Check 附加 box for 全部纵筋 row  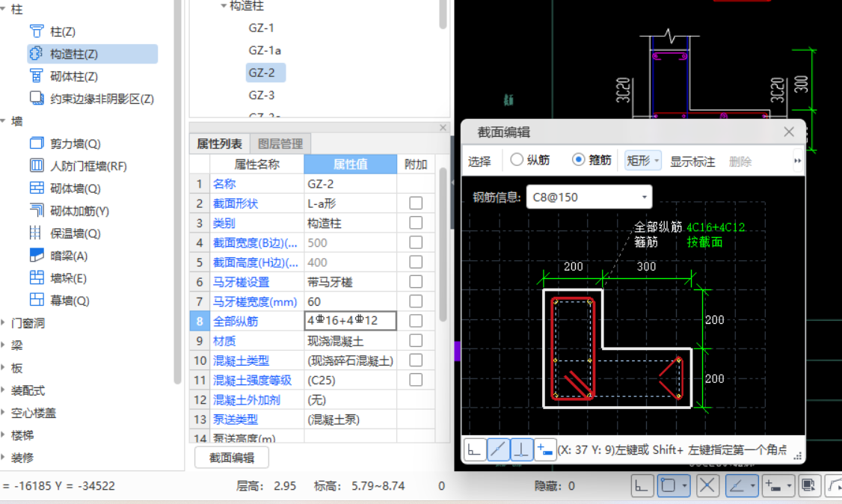tap(416, 321)
